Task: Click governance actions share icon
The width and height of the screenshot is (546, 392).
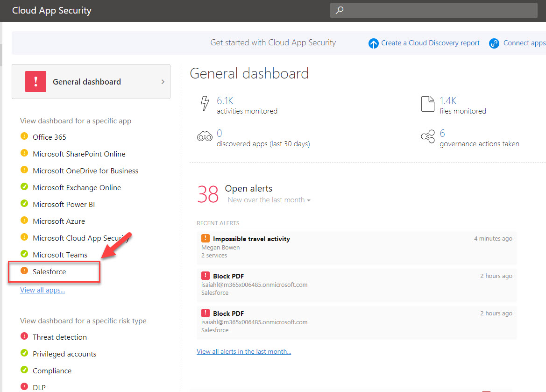Action: (428, 136)
